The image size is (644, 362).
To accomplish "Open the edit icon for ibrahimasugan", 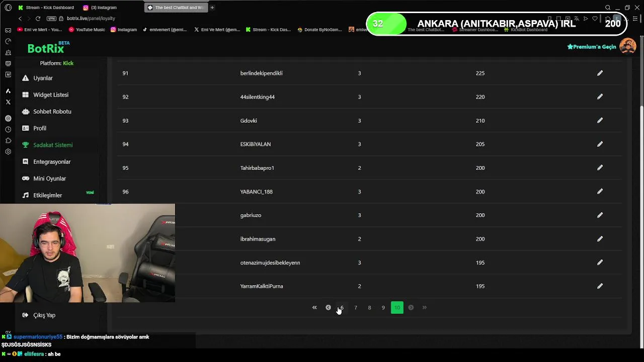I will tap(600, 238).
